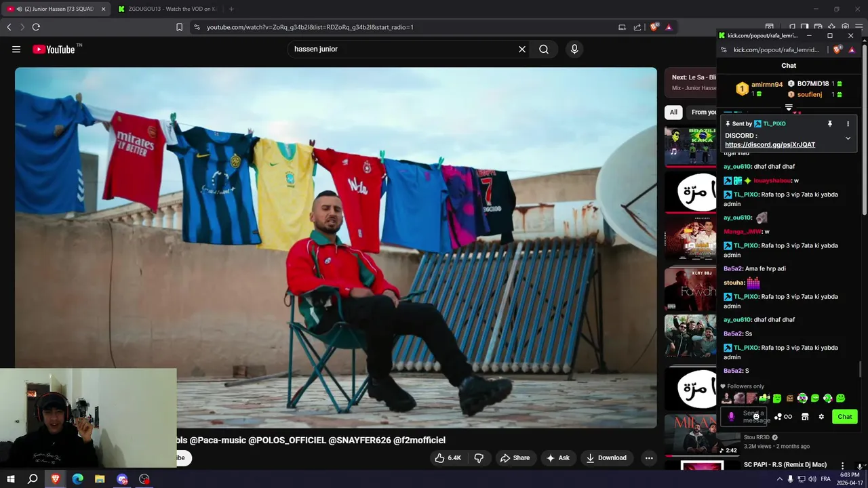Click the YouTube search magnifier button
The height and width of the screenshot is (488, 868).
coord(544,49)
